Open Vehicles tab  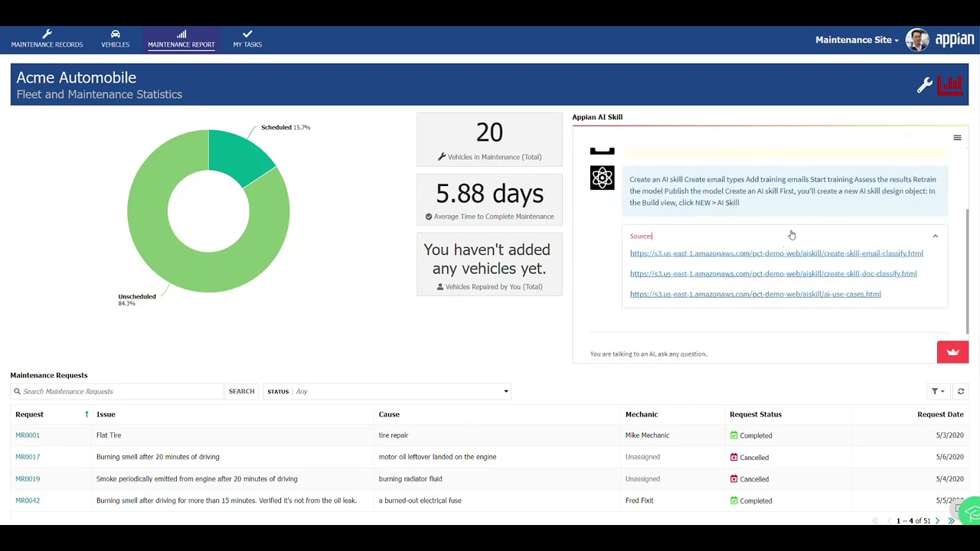pos(115,40)
